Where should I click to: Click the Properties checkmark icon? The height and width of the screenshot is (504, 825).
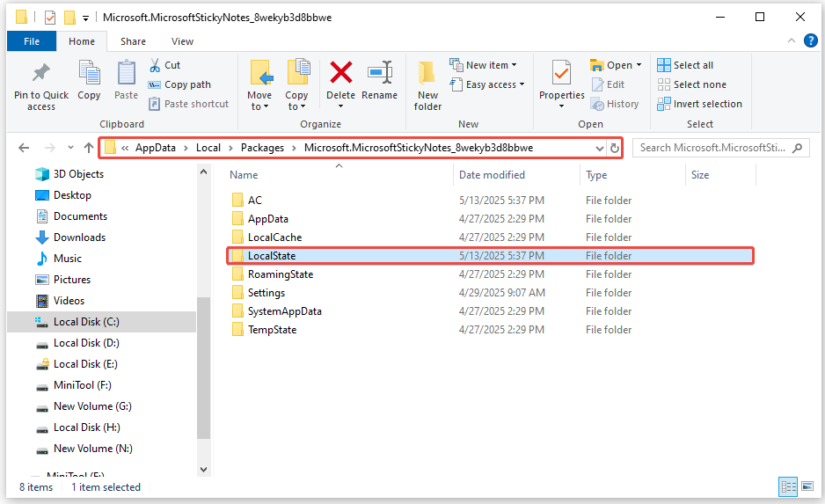[561, 72]
